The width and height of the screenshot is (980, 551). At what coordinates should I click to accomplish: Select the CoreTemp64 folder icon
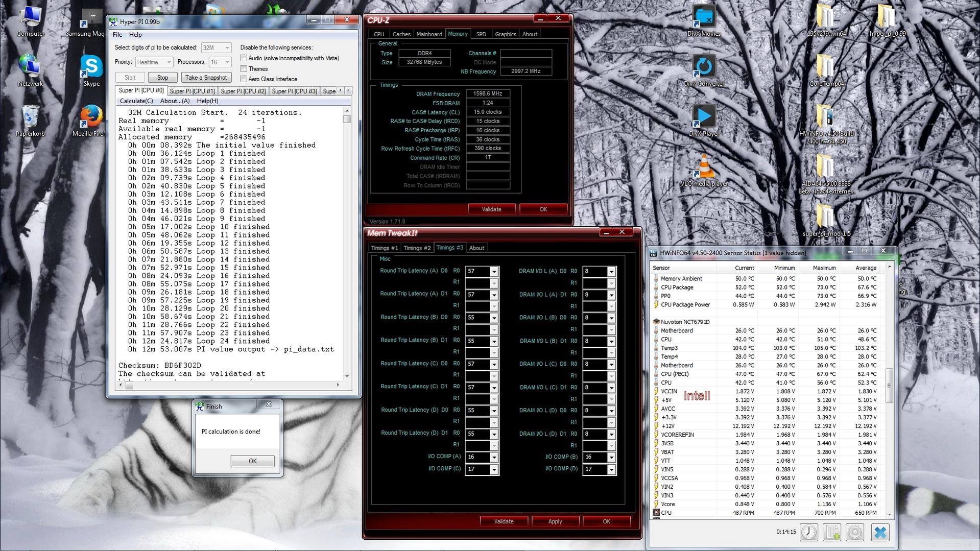(x=826, y=70)
